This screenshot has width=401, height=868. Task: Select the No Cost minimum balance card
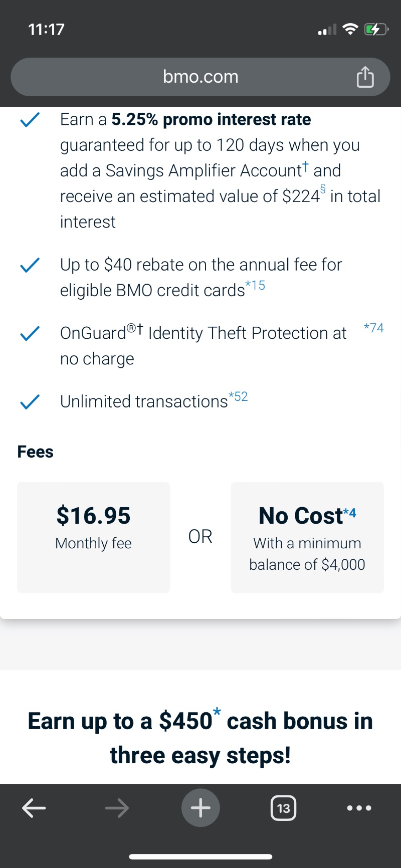[307, 538]
